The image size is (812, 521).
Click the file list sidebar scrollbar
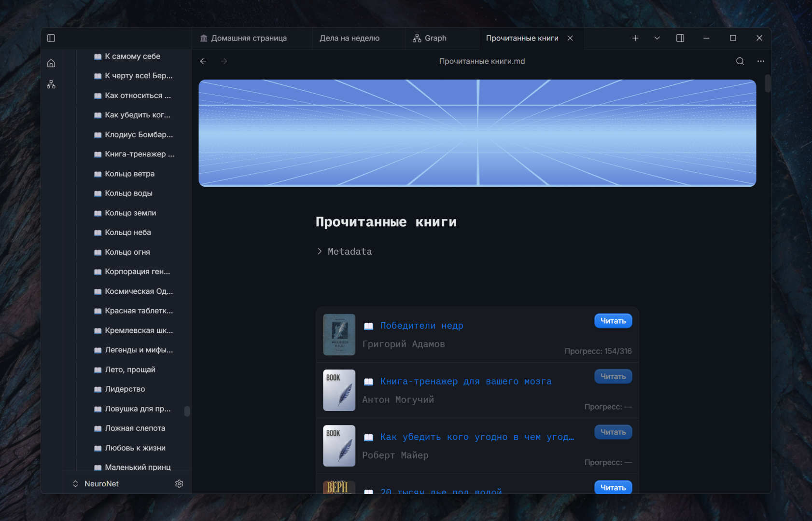[187, 411]
